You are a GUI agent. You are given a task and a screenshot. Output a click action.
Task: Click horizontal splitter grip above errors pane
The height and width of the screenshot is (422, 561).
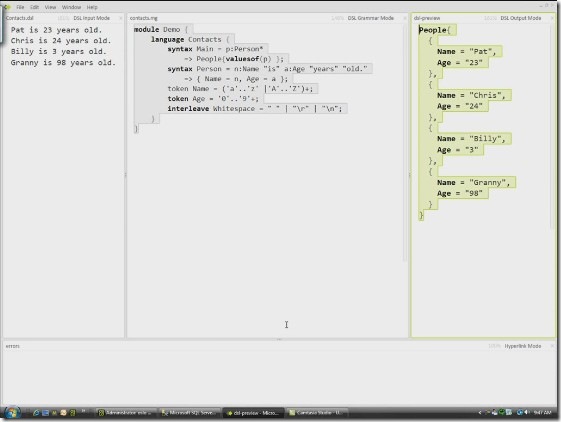pyautogui.click(x=279, y=339)
